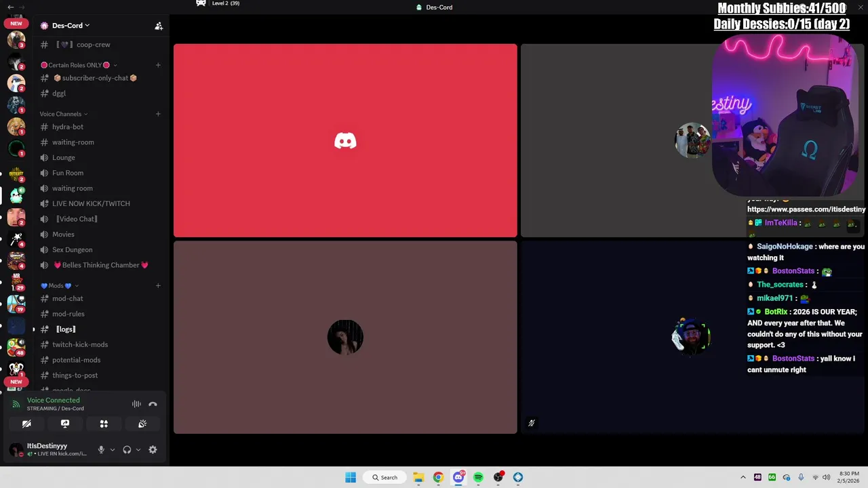Show hidden system tray icons
The width and height of the screenshot is (868, 488).
pos(743,477)
